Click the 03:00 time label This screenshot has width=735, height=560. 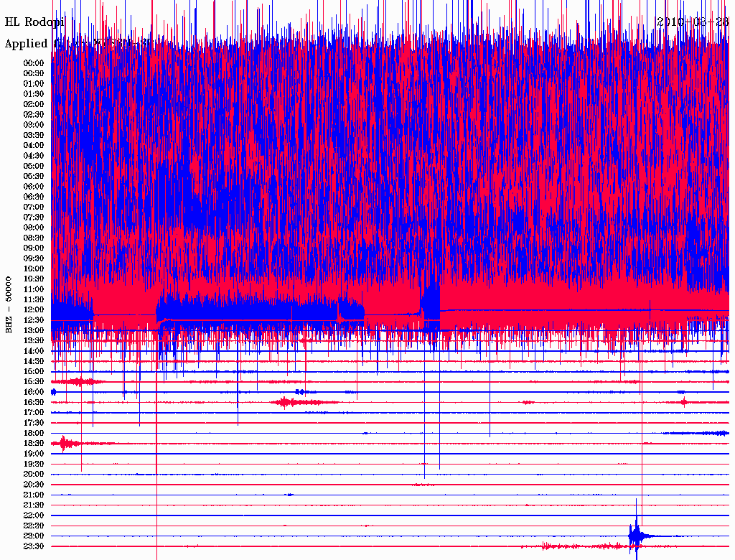pyautogui.click(x=34, y=125)
